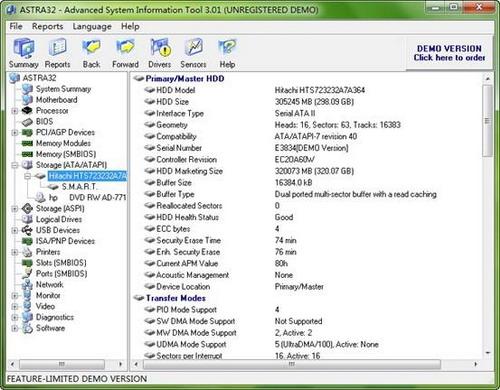The image size is (500, 390).
Task: Select the Motherboard tree icon
Action: pos(27,100)
